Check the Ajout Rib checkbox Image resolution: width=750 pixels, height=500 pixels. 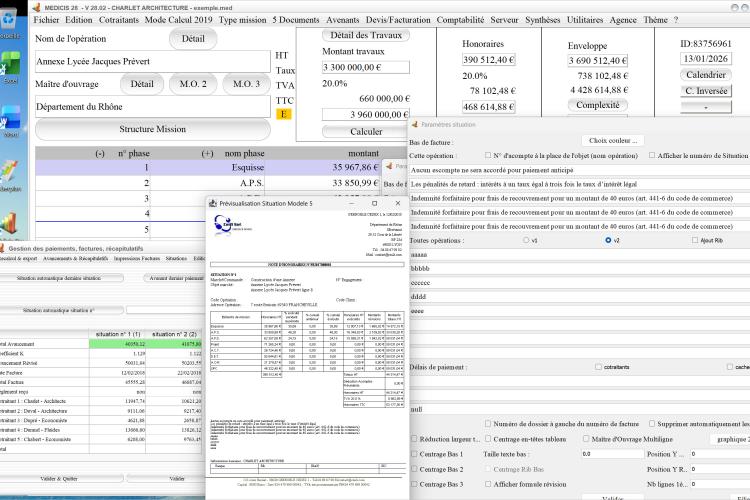point(695,240)
